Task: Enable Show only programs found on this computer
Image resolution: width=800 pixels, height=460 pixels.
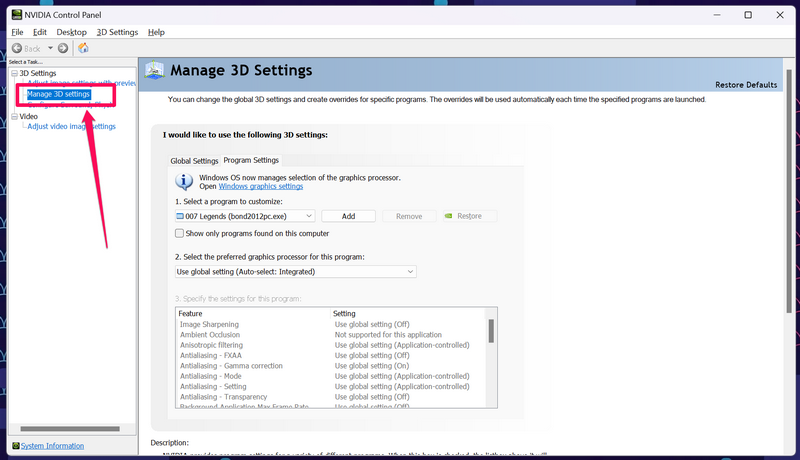Action: click(x=180, y=233)
